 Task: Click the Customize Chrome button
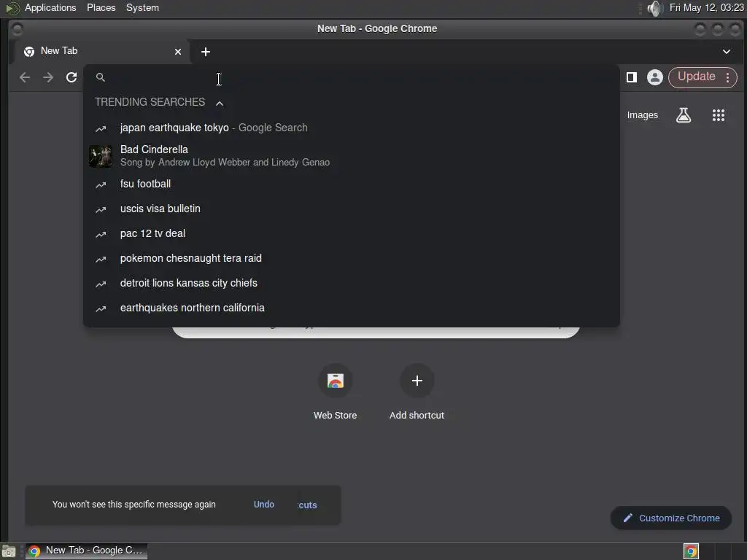[x=671, y=518]
